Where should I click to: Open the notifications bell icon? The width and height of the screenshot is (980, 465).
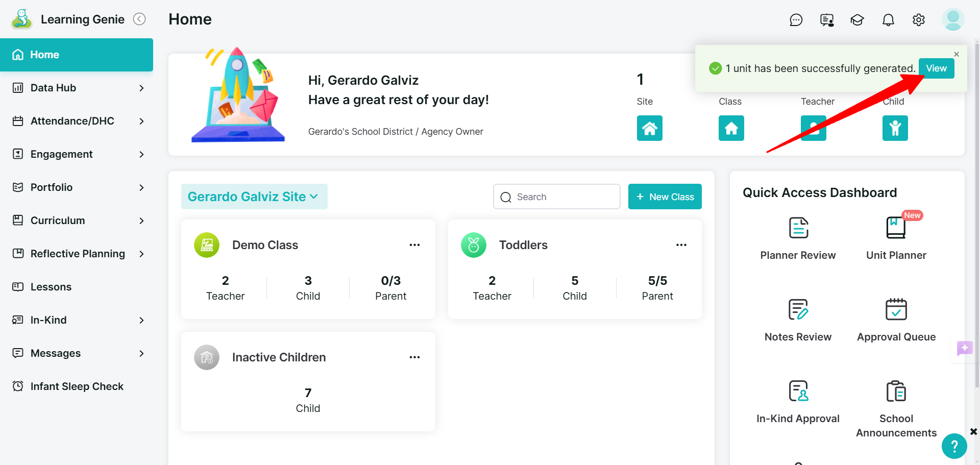888,20
